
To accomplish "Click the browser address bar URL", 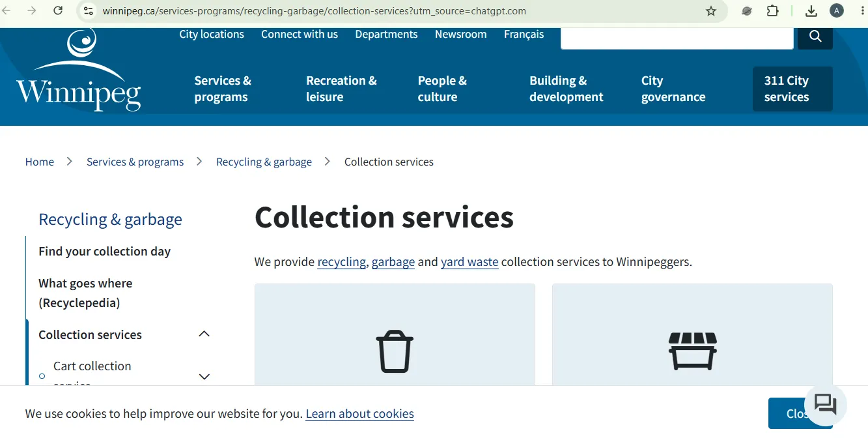I will pyautogui.click(x=314, y=11).
